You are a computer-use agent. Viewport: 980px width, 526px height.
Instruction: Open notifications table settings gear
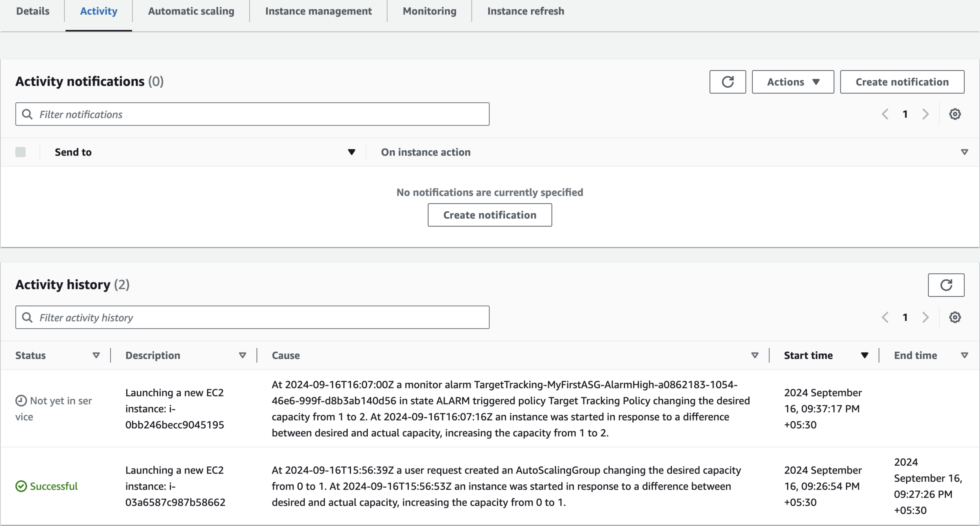(x=955, y=114)
